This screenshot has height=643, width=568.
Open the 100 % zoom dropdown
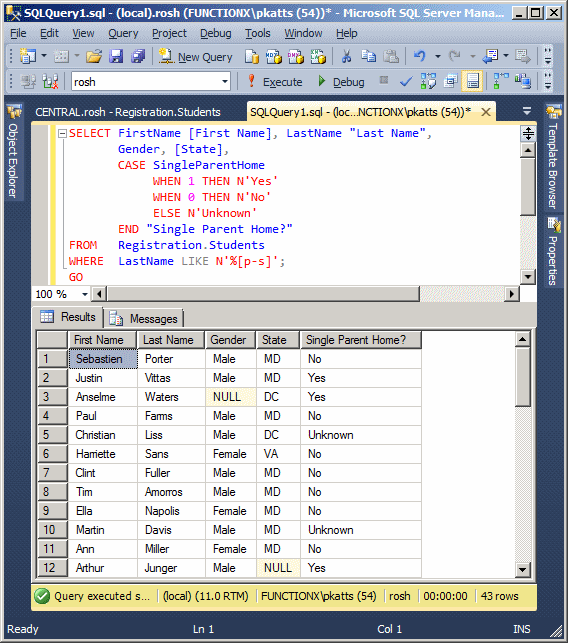coord(84,294)
